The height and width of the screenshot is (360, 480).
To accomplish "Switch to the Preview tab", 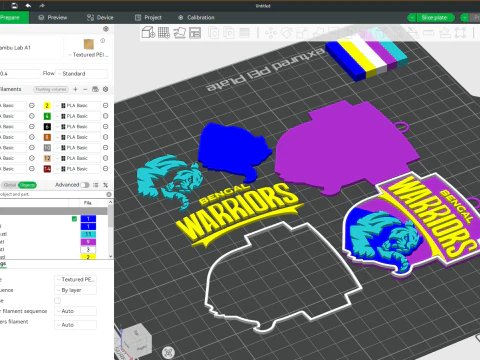I will [53, 17].
